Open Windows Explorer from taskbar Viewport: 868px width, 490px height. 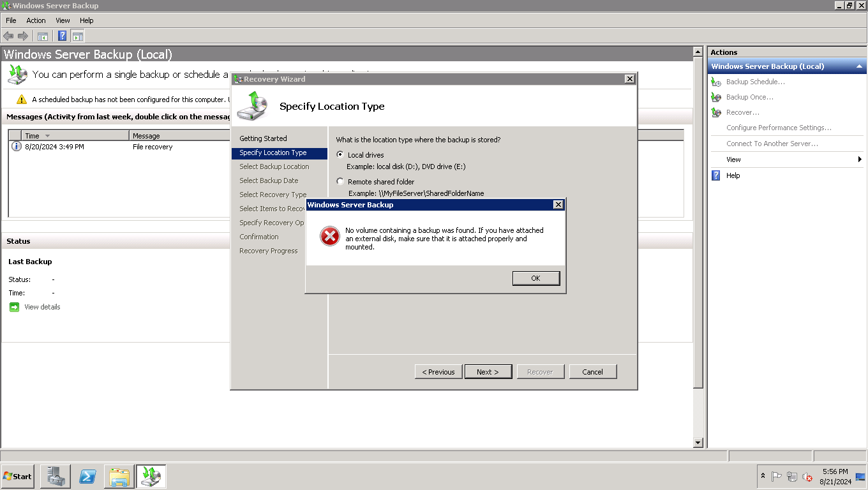tap(119, 476)
